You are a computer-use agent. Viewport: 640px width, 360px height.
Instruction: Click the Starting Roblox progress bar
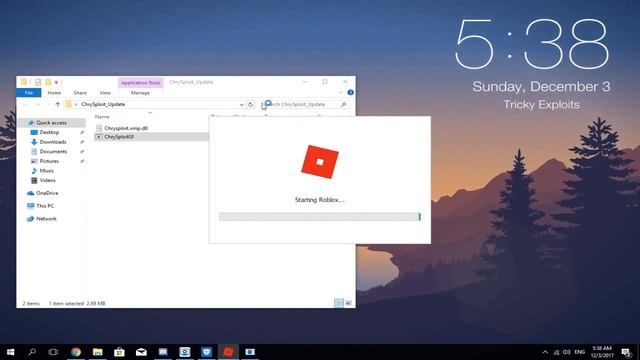click(x=320, y=217)
